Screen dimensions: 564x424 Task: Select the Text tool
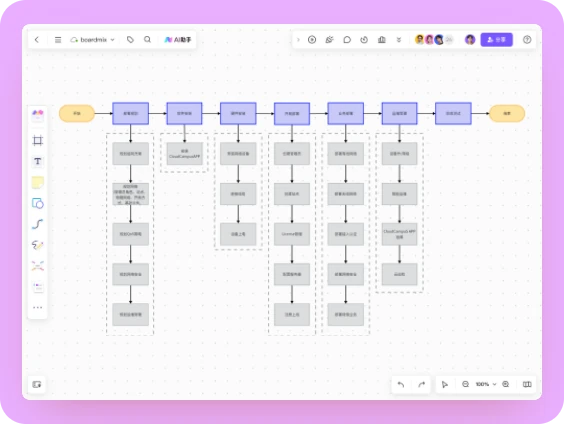pos(38,161)
